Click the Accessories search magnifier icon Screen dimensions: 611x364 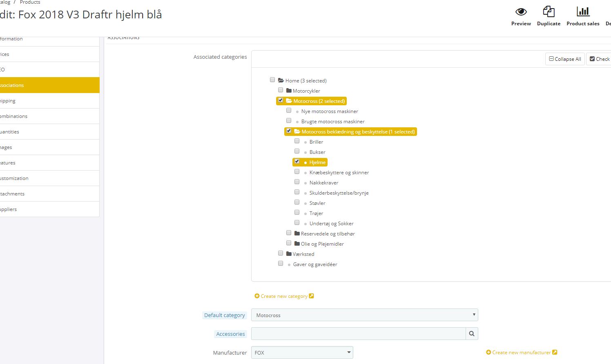[x=472, y=334]
